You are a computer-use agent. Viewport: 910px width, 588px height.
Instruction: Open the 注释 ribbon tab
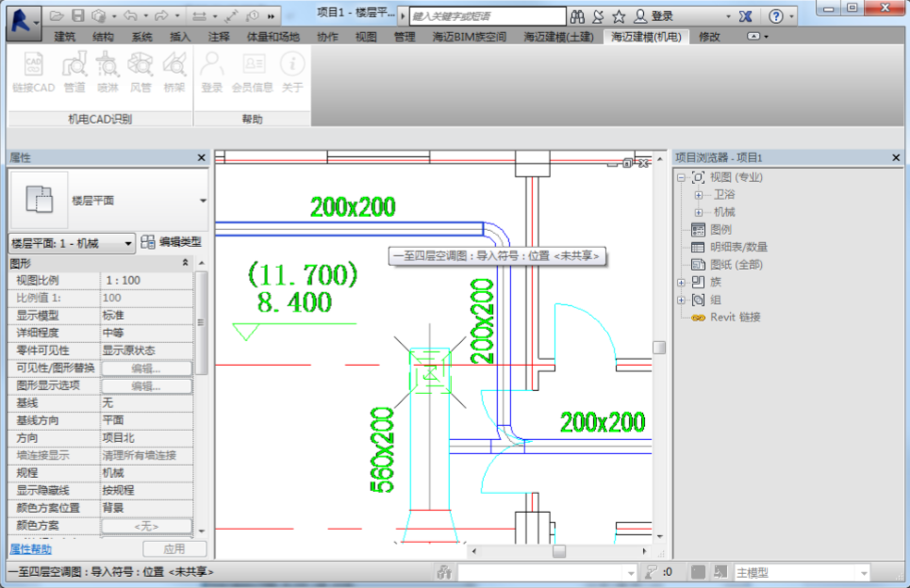(x=219, y=37)
